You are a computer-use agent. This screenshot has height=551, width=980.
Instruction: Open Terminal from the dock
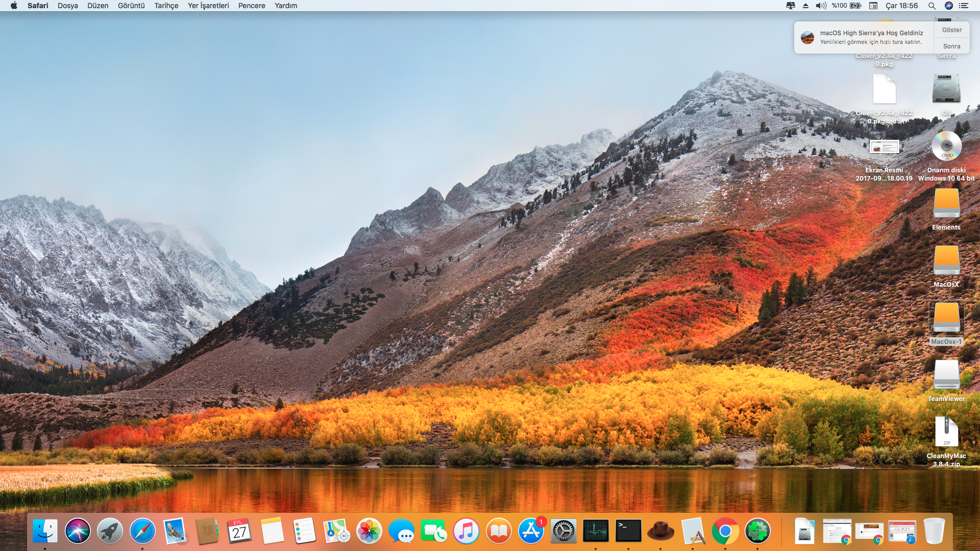(628, 531)
